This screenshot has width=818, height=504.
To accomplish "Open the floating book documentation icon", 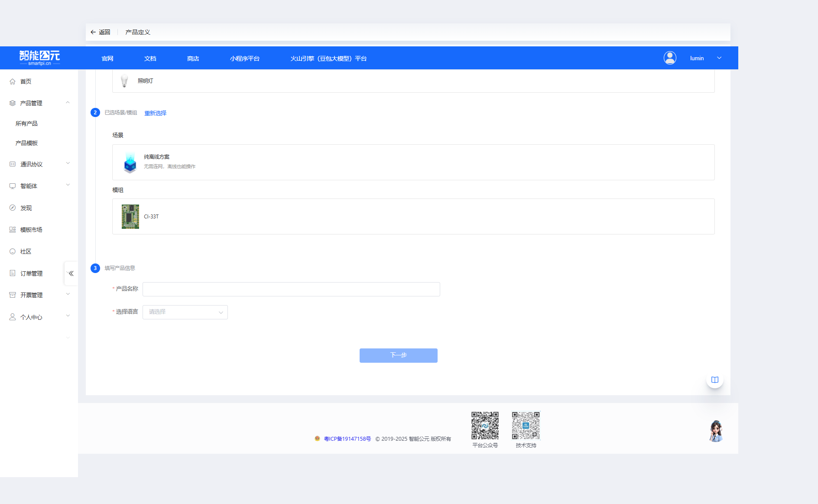I will pyautogui.click(x=714, y=380).
